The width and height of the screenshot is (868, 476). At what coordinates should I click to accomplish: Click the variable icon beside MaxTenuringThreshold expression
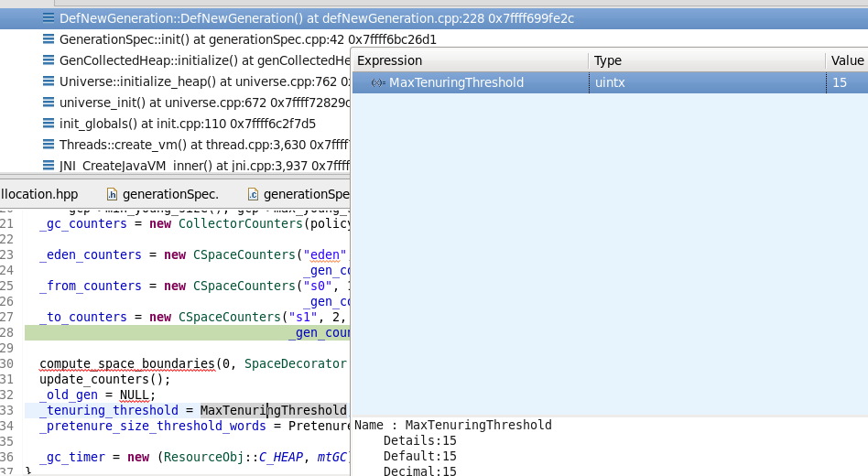click(x=378, y=82)
